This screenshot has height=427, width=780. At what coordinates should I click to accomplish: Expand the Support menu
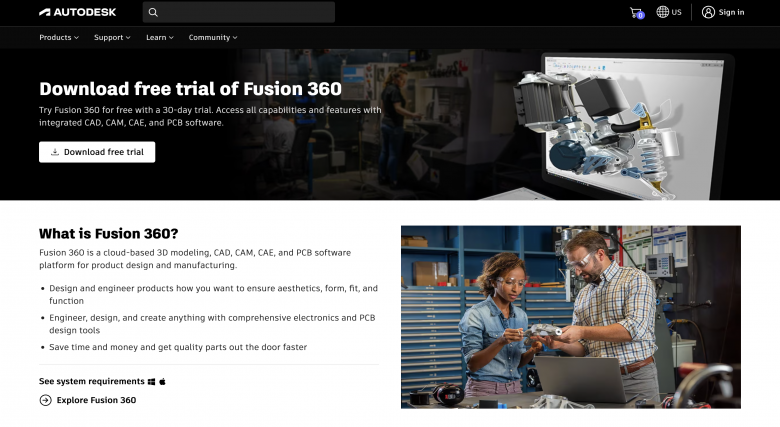(x=112, y=37)
